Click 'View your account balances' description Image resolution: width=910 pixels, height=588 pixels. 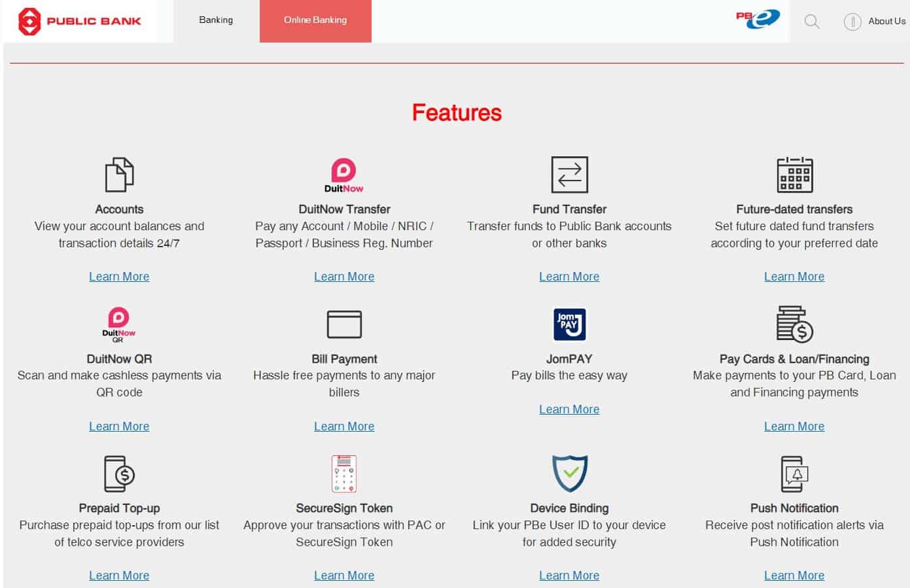pyautogui.click(x=119, y=235)
